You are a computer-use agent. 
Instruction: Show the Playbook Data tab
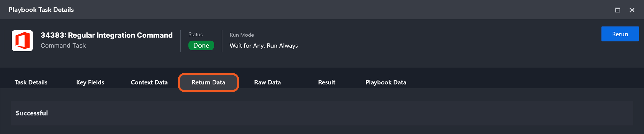385,82
